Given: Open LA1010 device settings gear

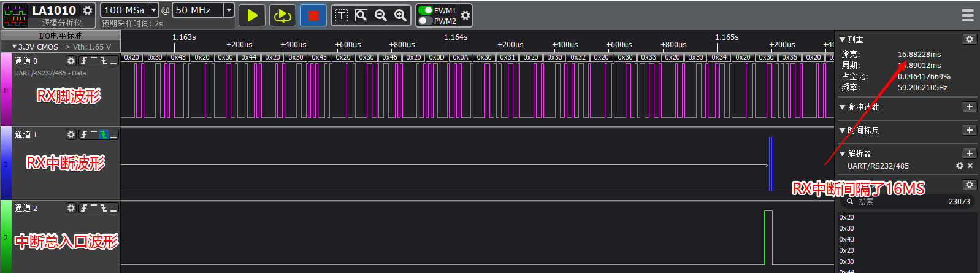Looking at the screenshot, I should pos(88,10).
